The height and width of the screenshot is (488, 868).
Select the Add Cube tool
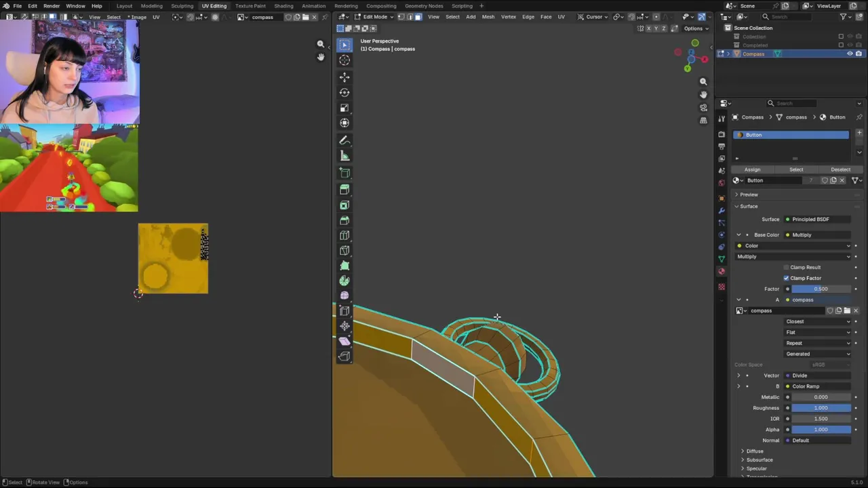344,173
